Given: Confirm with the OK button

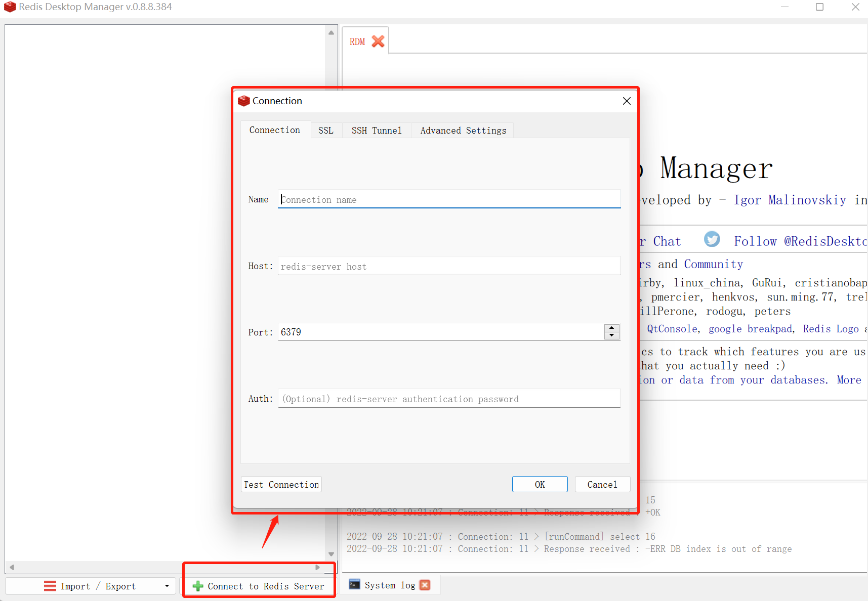Looking at the screenshot, I should tap(540, 484).
